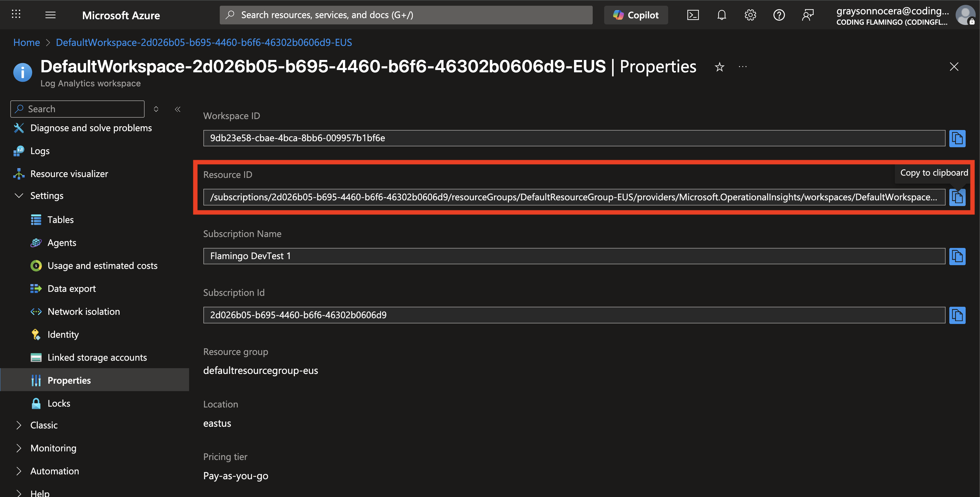Collapse the left sidebar with double chevron
The height and width of the screenshot is (497, 980).
(177, 109)
